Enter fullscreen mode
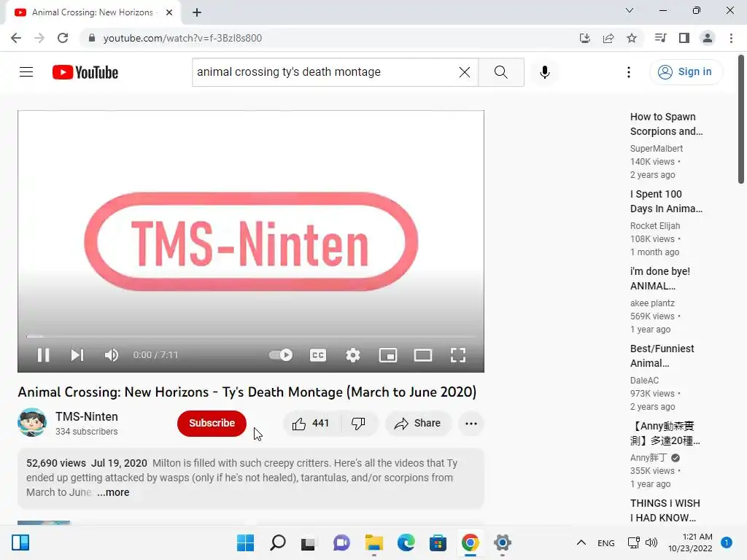Image resolution: width=747 pixels, height=560 pixels. [458, 355]
